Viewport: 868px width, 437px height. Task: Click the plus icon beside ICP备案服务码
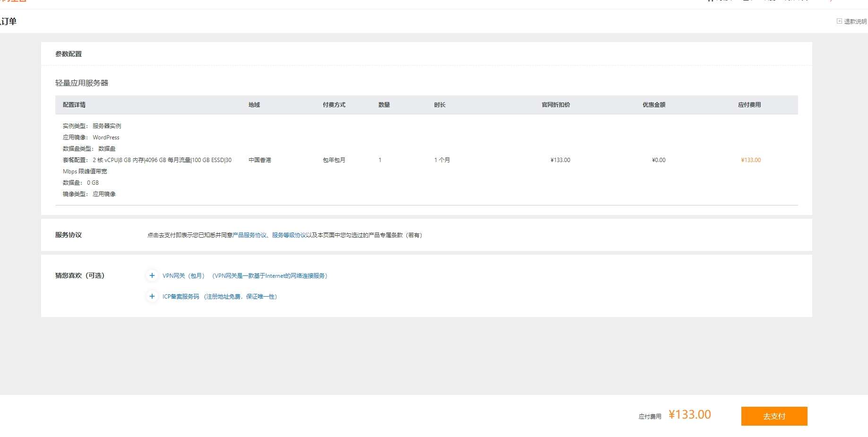(152, 296)
